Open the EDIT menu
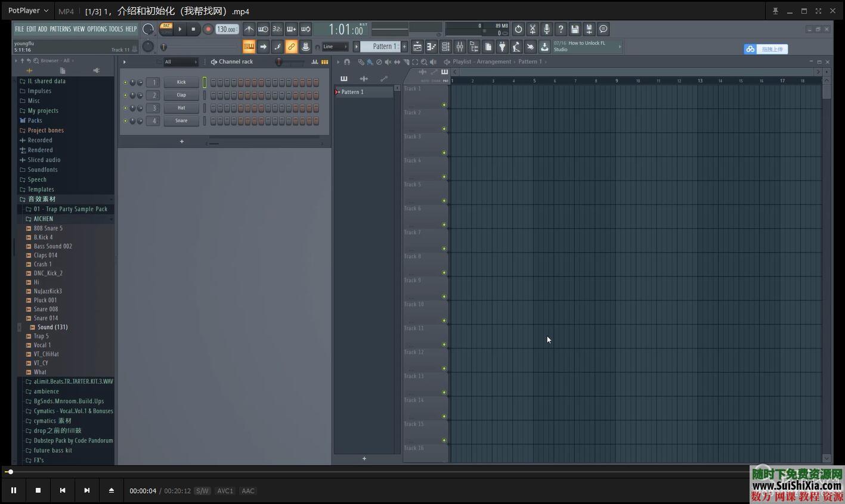The image size is (845, 504). pyautogui.click(x=31, y=29)
